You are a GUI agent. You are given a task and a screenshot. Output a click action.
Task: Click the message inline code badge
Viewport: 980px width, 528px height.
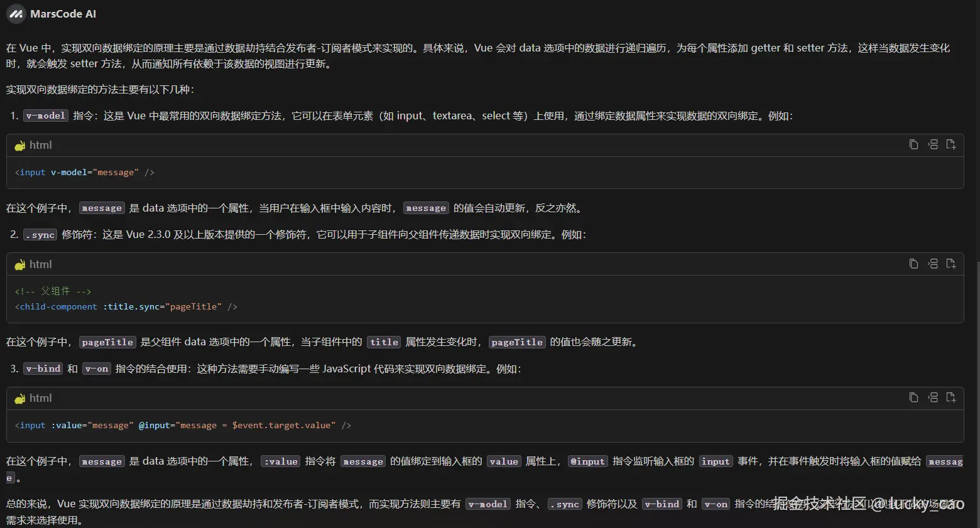point(101,208)
